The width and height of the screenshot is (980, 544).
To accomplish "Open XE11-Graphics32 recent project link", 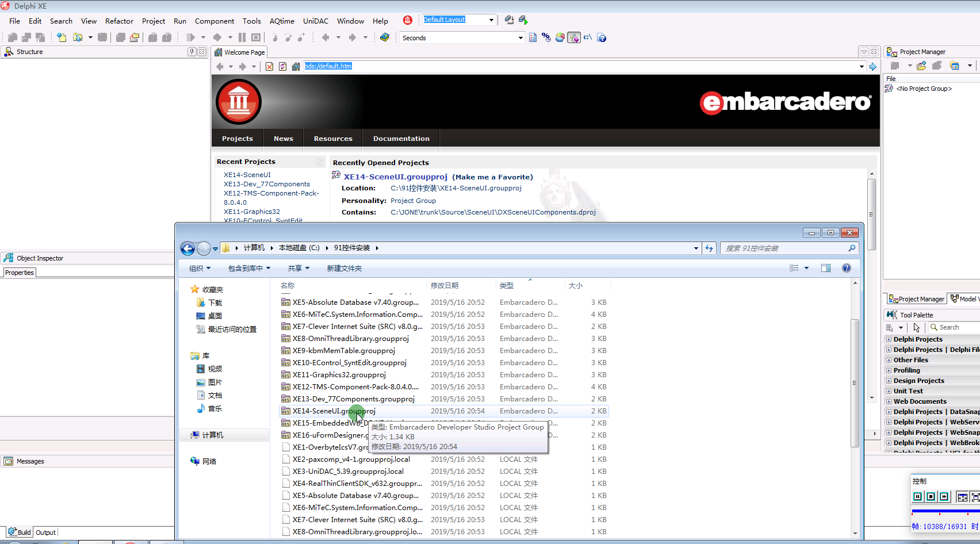I will click(252, 212).
